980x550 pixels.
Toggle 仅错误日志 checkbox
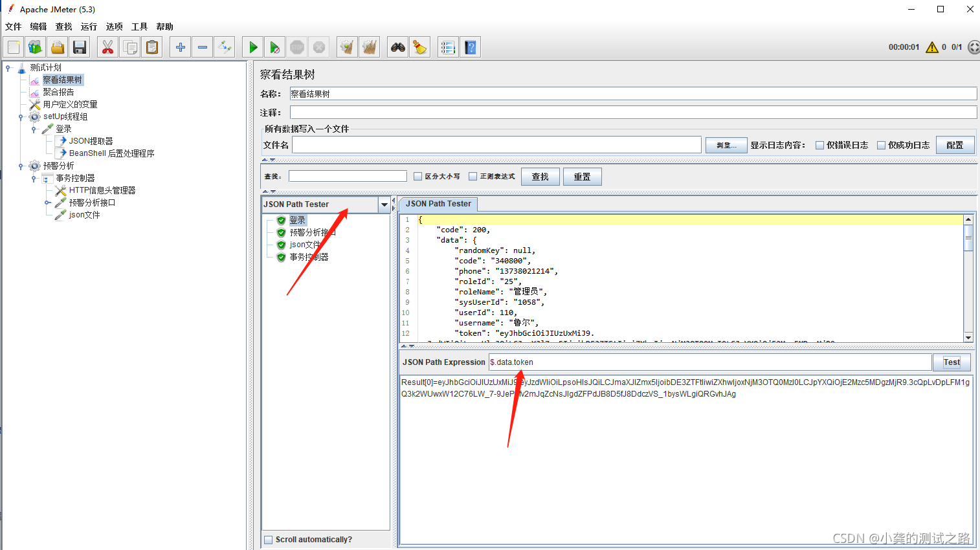[819, 145]
